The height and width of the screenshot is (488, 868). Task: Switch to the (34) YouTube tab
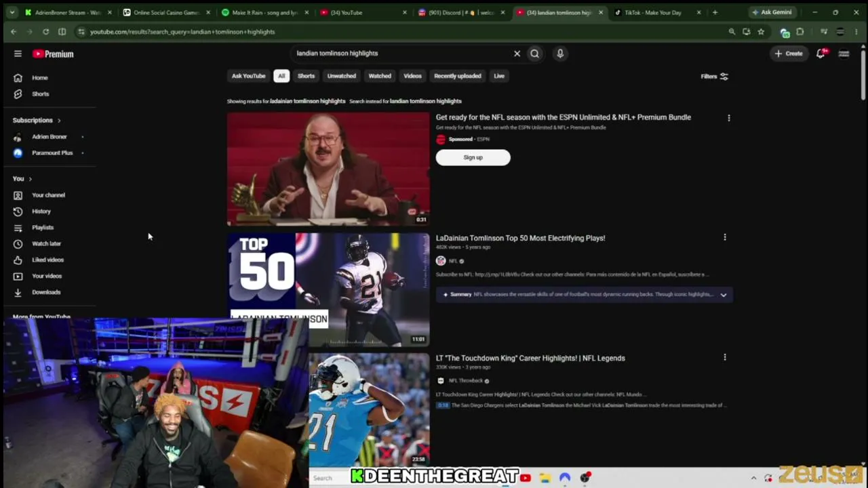pyautogui.click(x=363, y=12)
